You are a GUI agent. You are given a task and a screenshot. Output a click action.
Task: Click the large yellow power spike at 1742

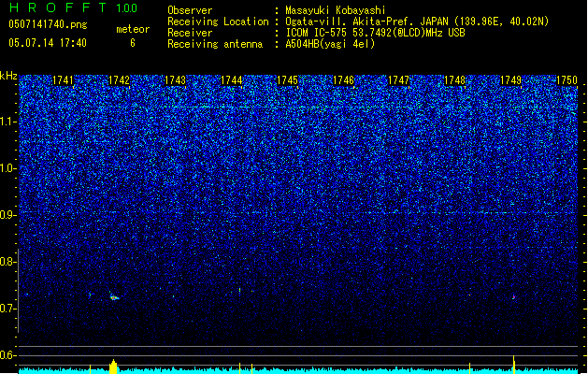tap(113, 367)
